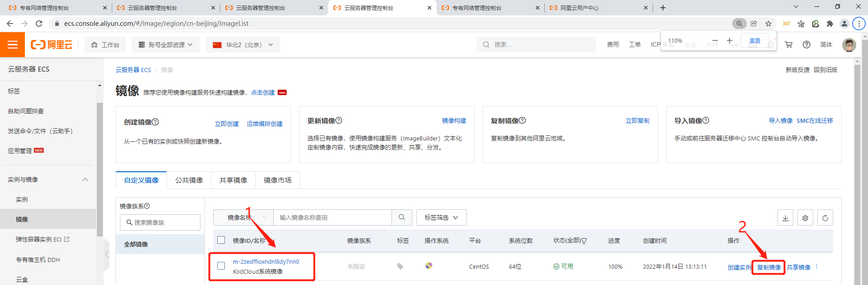Click the SMC在线迁移 link

pyautogui.click(x=815, y=121)
